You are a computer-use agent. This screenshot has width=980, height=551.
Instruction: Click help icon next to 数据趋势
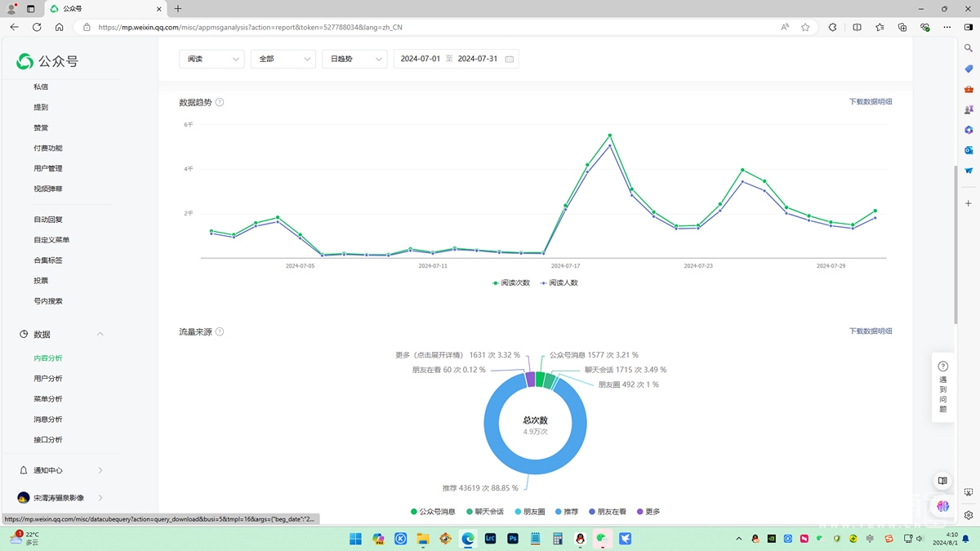tap(220, 102)
